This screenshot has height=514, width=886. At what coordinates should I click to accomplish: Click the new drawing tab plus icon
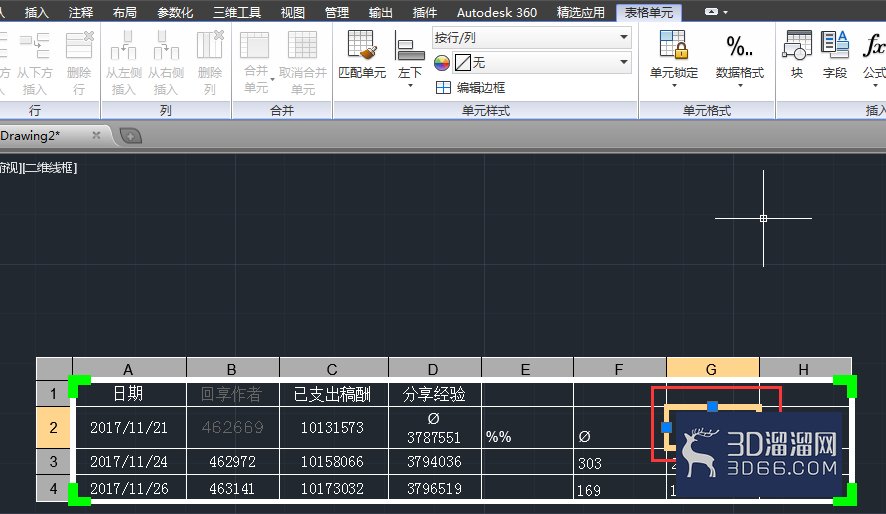coord(131,136)
